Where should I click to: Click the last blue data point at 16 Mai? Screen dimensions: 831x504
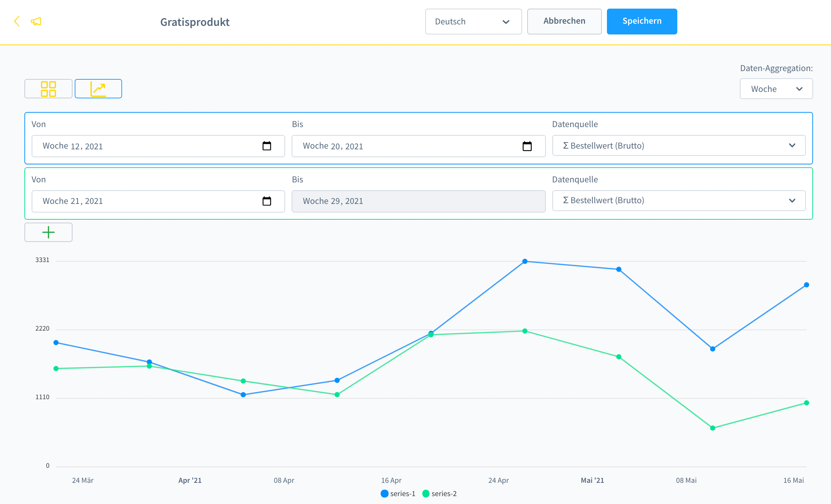807,285
